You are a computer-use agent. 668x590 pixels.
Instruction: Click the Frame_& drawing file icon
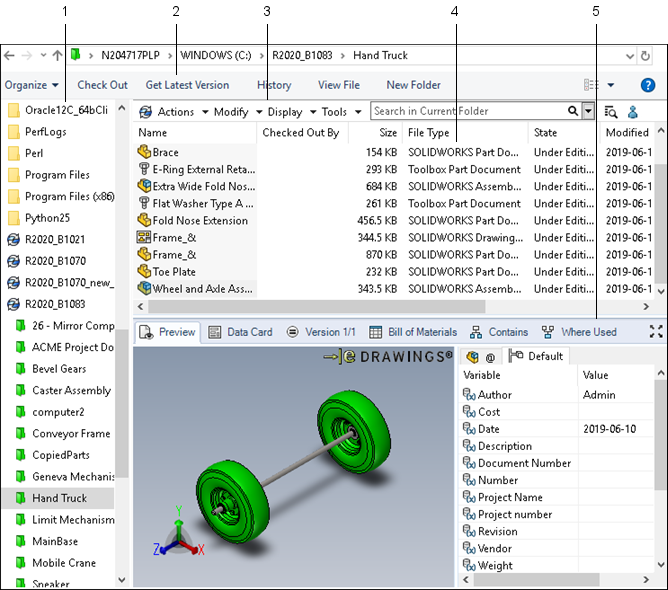point(144,237)
